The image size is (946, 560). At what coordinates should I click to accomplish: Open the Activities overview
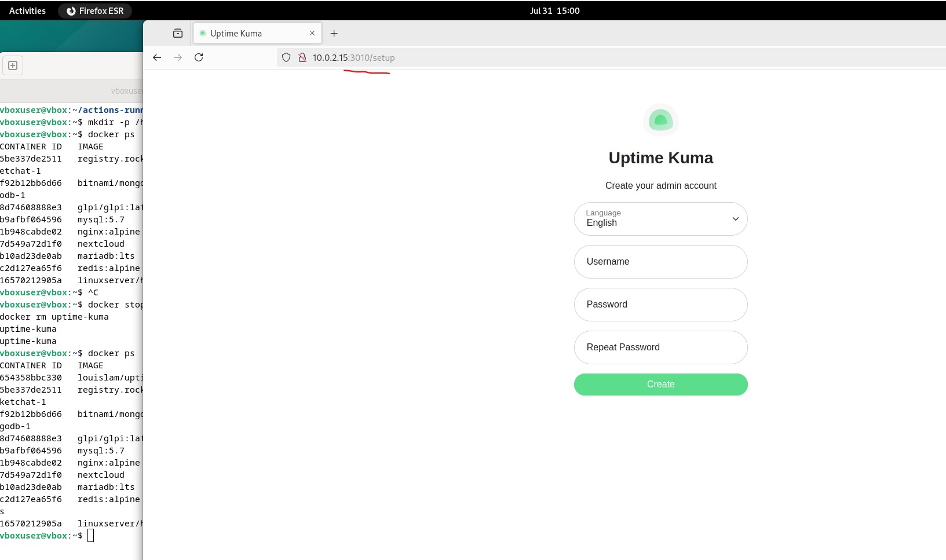tap(27, 10)
